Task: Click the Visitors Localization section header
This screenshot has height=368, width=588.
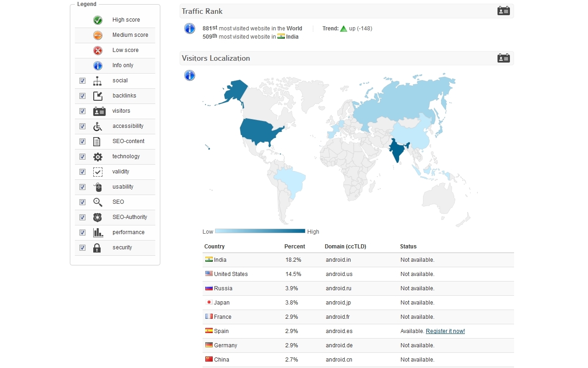Action: (347, 58)
